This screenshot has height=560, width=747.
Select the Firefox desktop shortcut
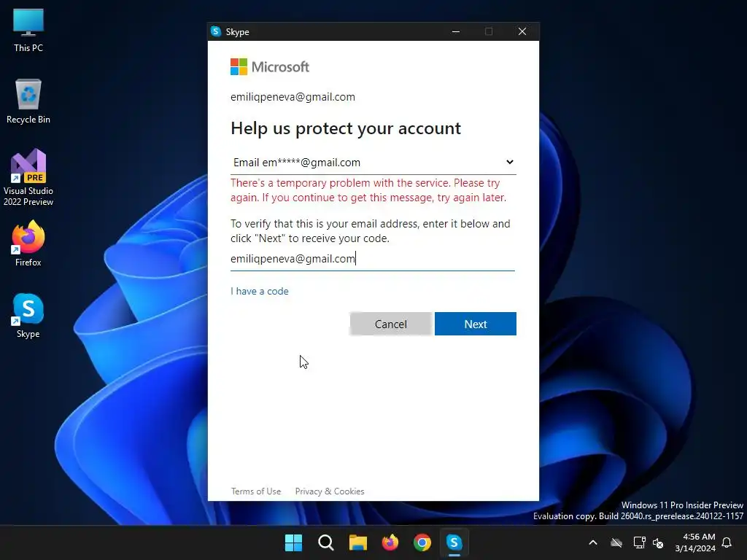coord(28,244)
